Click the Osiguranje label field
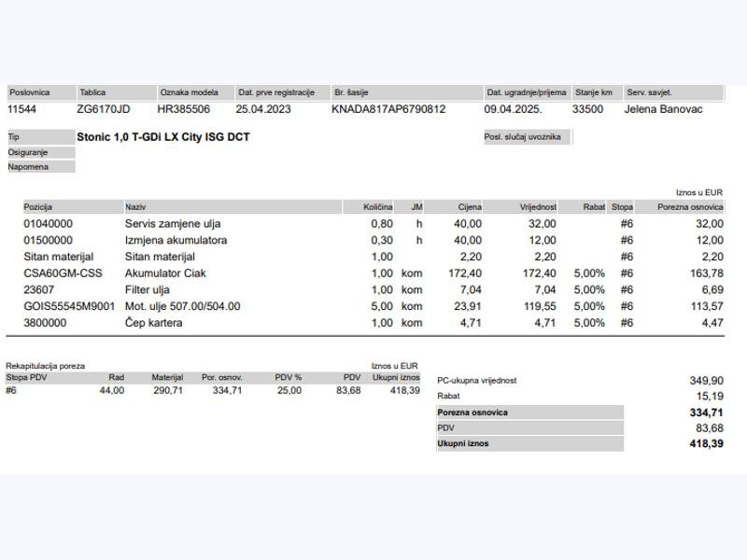The width and height of the screenshot is (747, 560). [28, 152]
